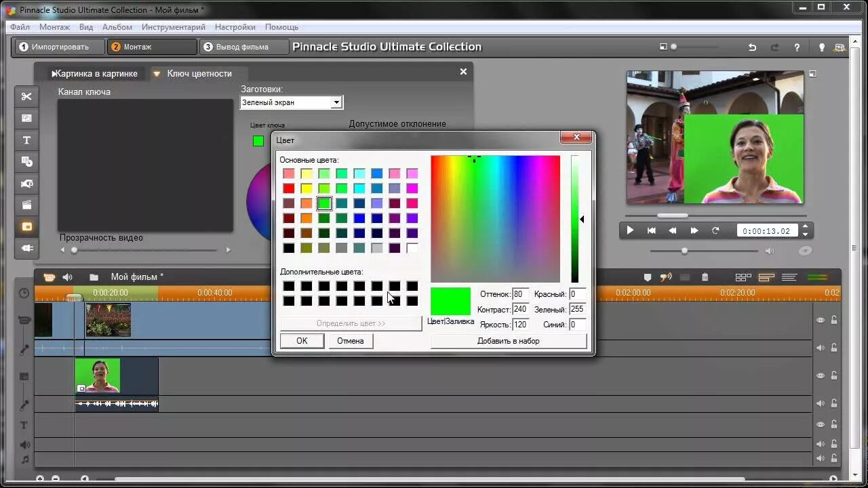Select the scissors split tool in the left toolbox
Viewport: 868px width, 488px height.
tap(26, 96)
